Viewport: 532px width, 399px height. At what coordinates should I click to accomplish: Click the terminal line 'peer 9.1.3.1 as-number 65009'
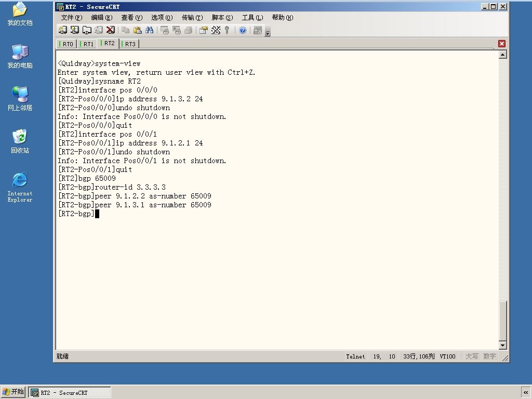(153, 205)
